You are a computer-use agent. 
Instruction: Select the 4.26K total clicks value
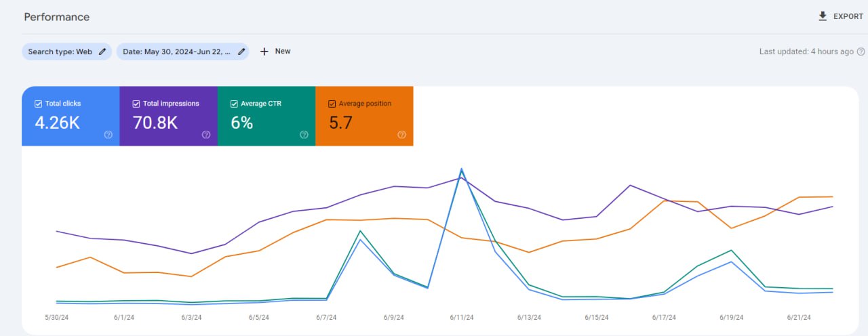point(58,123)
